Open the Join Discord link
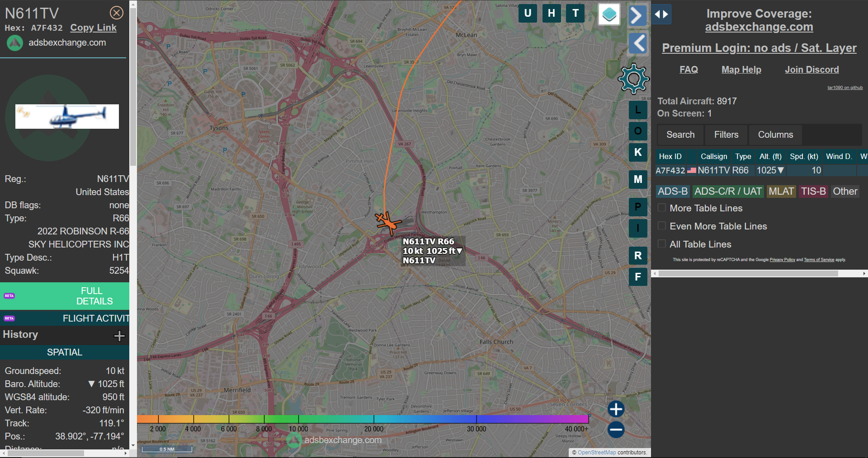 [x=811, y=70]
